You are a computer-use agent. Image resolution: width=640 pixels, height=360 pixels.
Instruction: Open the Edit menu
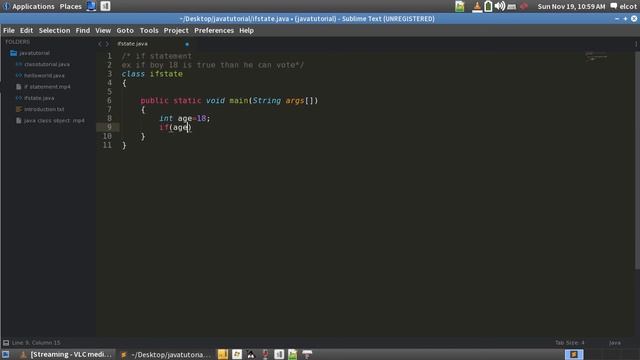tap(26, 31)
